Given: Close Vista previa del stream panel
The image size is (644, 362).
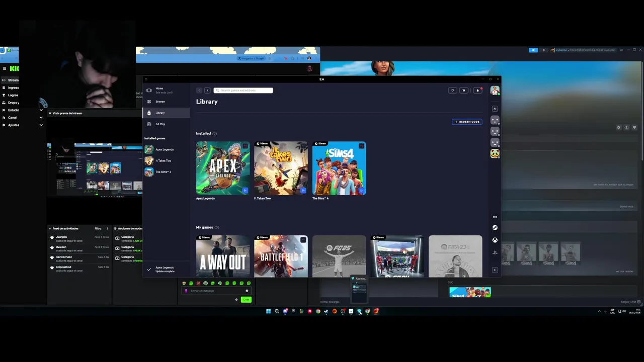Looking at the screenshot, I should point(50,113).
